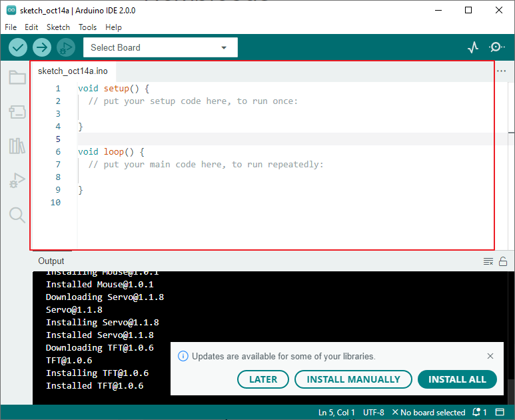Open the tab options ellipsis menu
The image size is (515, 420).
pyautogui.click(x=501, y=71)
